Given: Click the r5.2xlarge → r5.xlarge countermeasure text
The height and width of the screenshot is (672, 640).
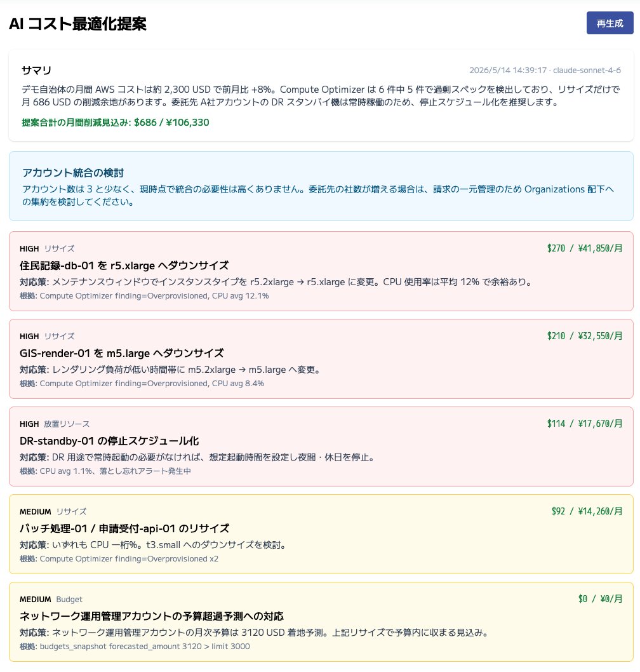Looking at the screenshot, I should [276, 282].
